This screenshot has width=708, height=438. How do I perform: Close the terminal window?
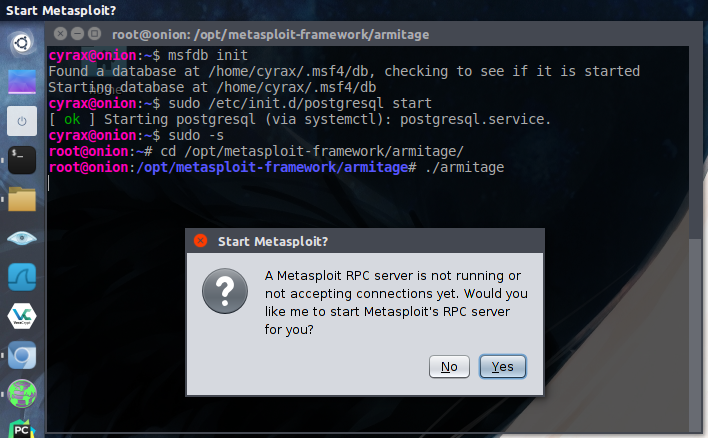pos(58,34)
